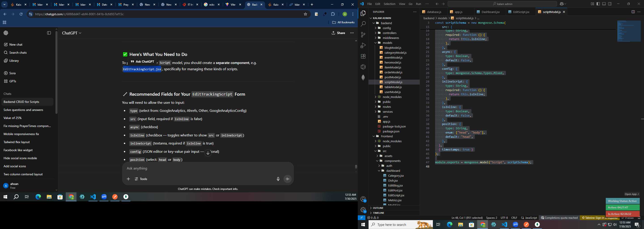The image size is (644, 229).
Task: Open GPTs page in sidebar
Action: (x=10, y=81)
